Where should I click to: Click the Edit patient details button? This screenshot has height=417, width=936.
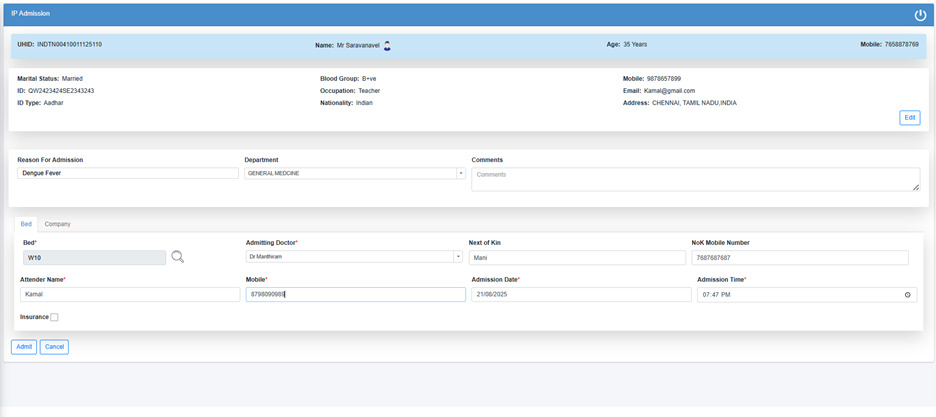909,118
